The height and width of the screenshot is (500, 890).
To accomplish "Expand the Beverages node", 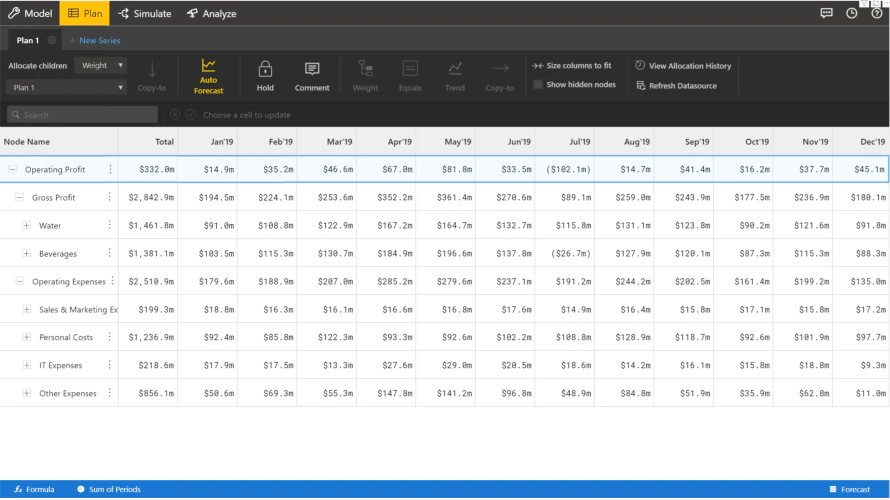I will coord(27,254).
